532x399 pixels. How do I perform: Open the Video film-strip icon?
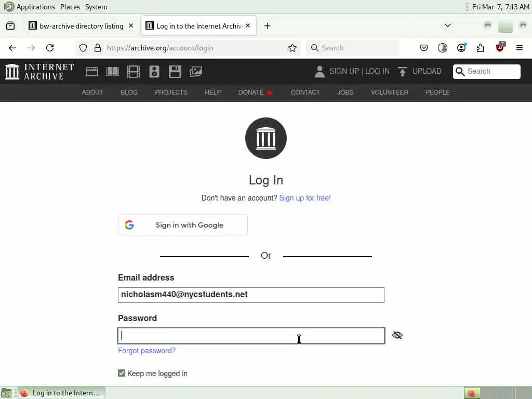coord(134,72)
